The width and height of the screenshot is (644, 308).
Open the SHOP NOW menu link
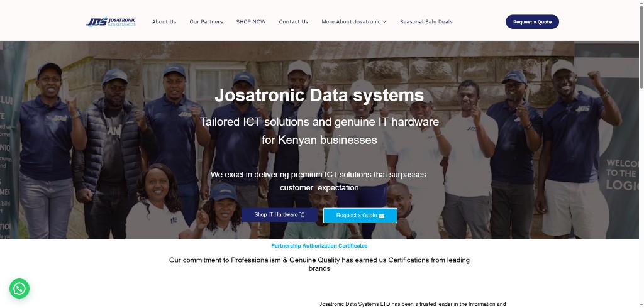click(250, 22)
